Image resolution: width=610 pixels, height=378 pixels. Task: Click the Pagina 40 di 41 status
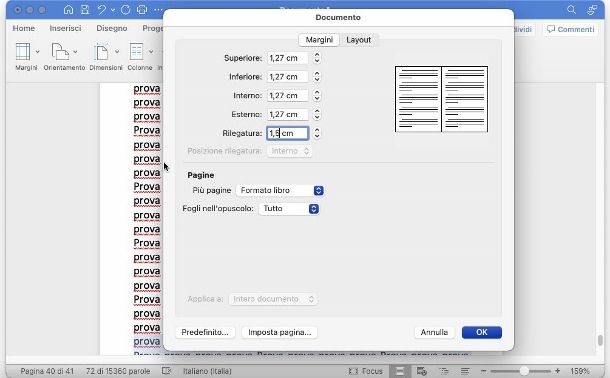[47, 371]
